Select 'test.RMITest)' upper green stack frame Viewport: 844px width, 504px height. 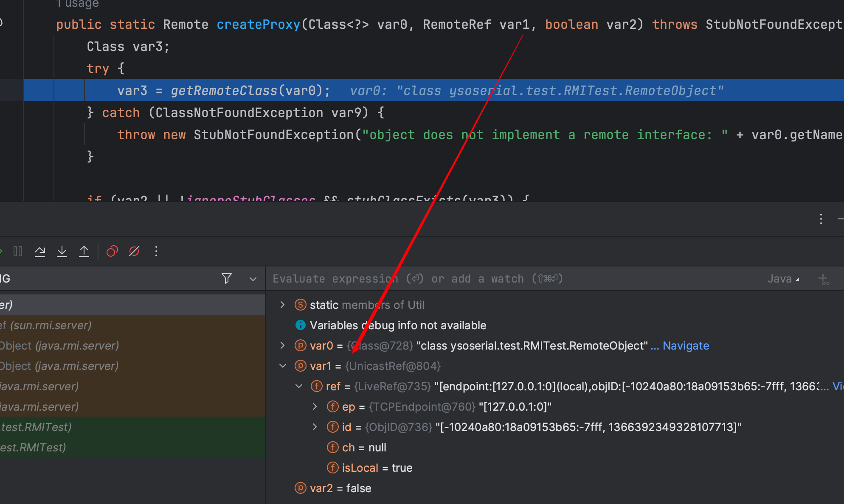click(132, 427)
